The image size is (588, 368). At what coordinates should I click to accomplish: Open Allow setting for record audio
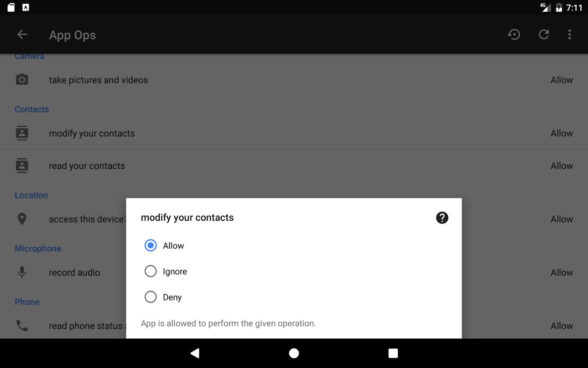pyautogui.click(x=561, y=273)
